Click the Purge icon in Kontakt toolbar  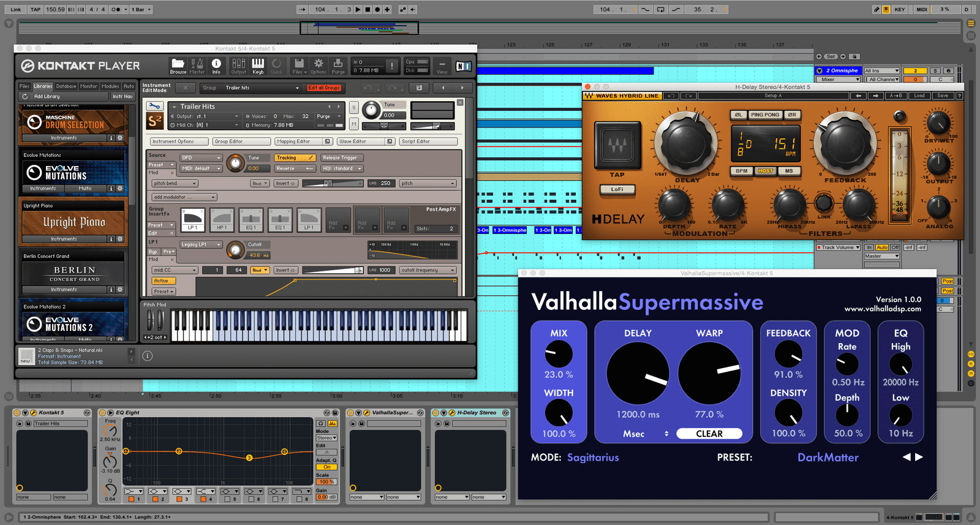[x=338, y=66]
